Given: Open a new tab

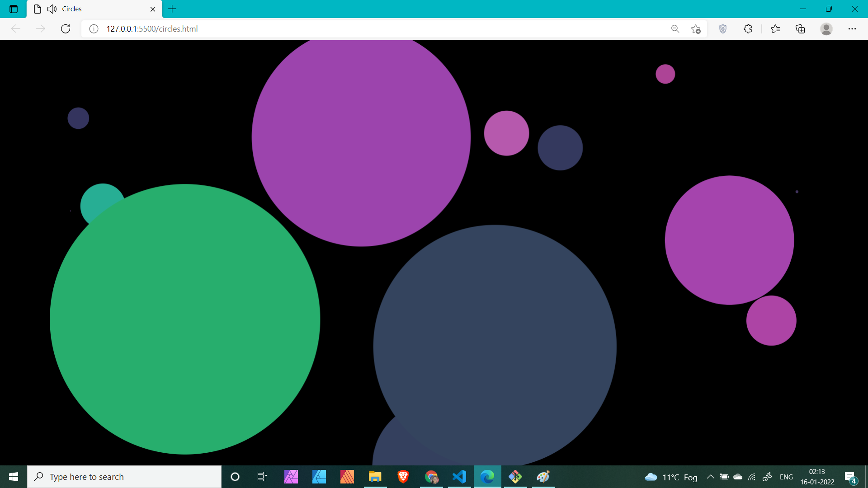Looking at the screenshot, I should [172, 9].
